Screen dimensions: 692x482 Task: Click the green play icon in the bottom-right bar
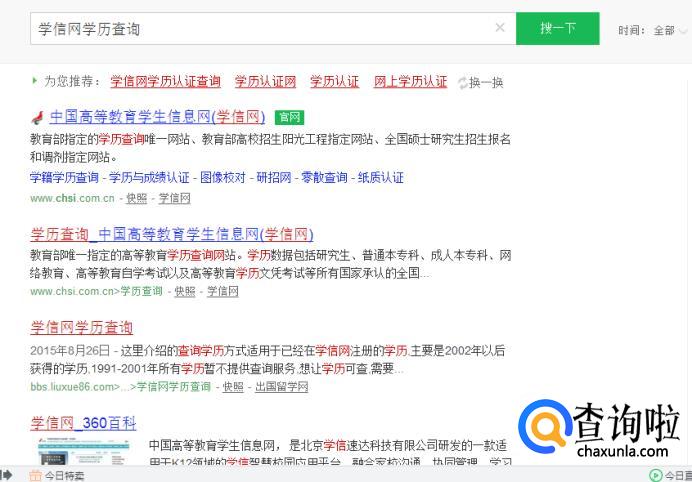tap(655, 475)
